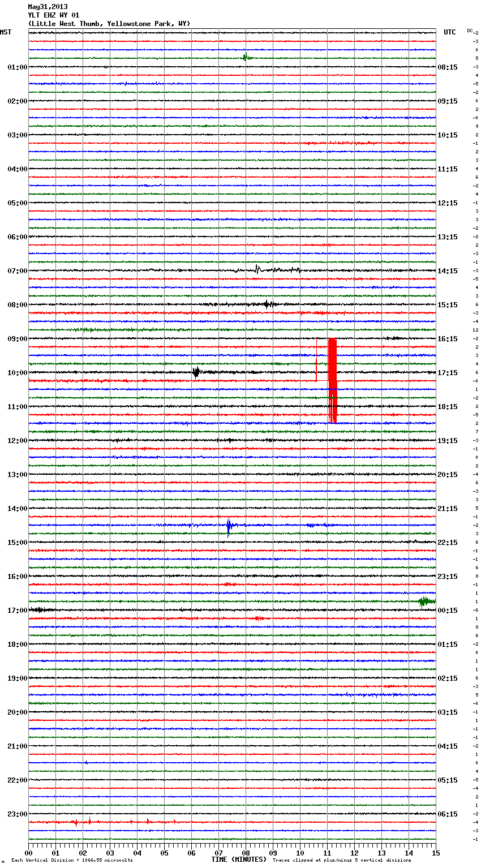481x868 pixels.
Task: Select the "14:00" MST hour label
Action: [x=17, y=509]
